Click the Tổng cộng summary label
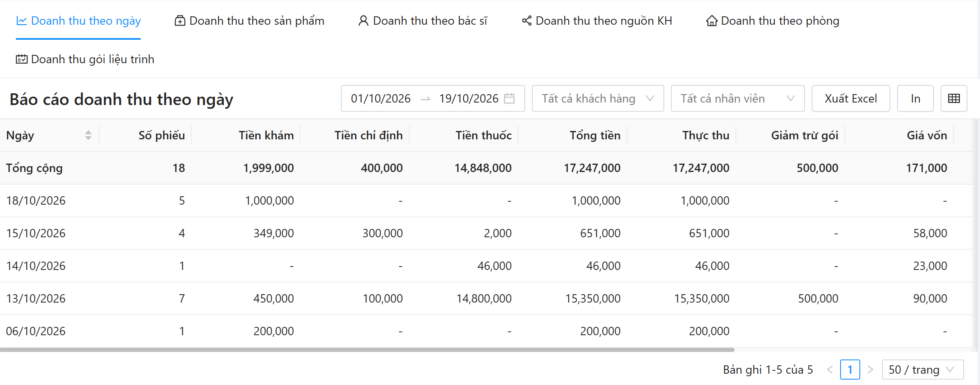The width and height of the screenshot is (980, 385). (34, 168)
